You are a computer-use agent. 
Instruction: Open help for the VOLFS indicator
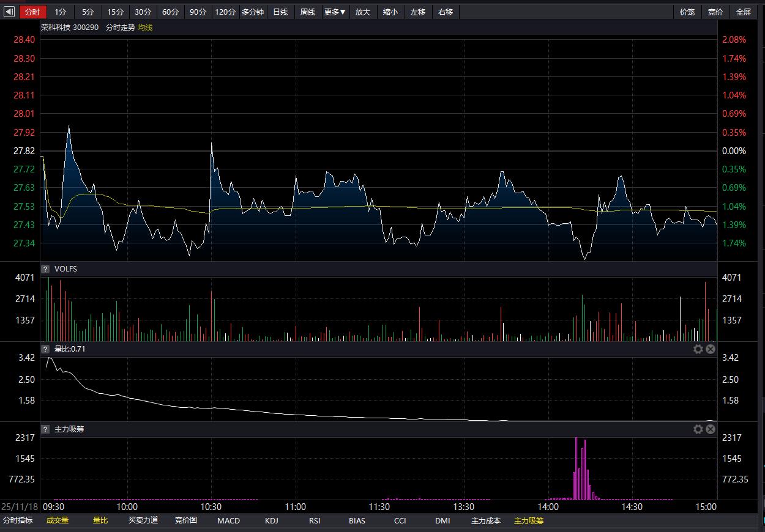click(x=45, y=269)
